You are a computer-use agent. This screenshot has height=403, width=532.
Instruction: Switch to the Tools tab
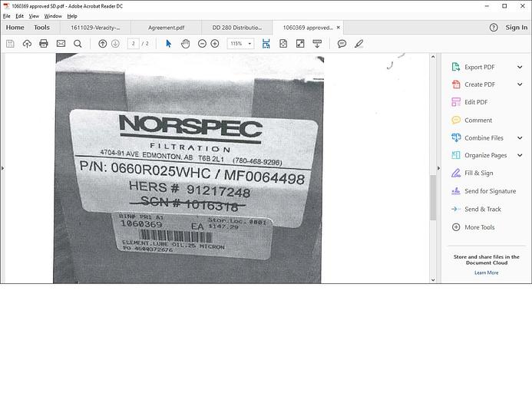tap(41, 28)
